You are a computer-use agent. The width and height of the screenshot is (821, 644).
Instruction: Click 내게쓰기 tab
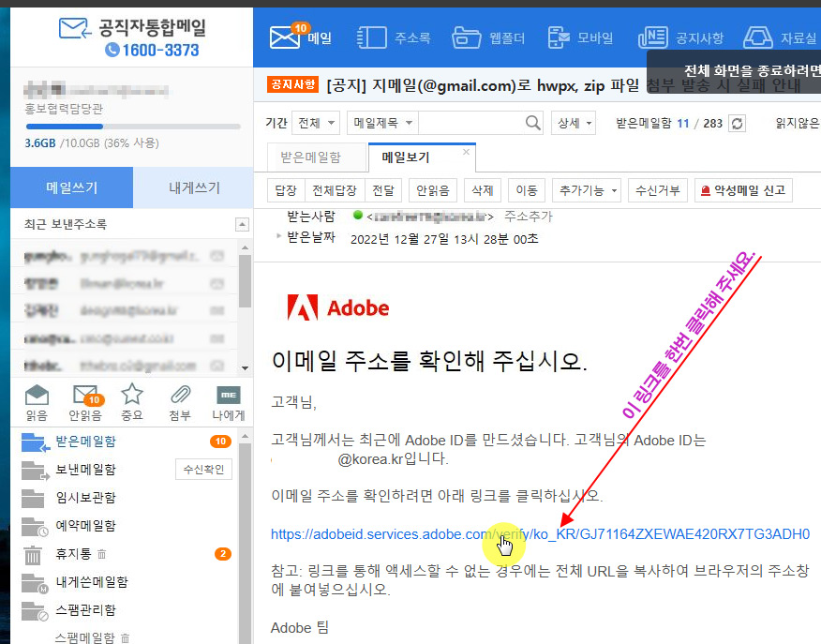point(194,187)
